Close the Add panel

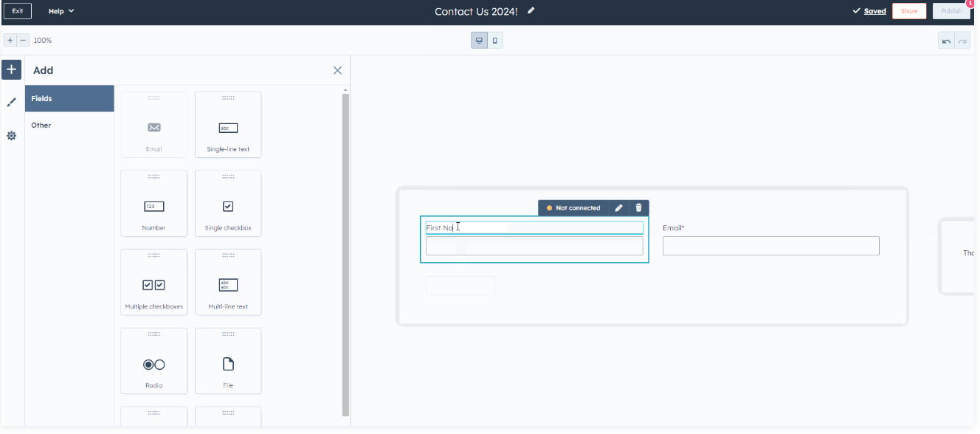[x=337, y=70]
